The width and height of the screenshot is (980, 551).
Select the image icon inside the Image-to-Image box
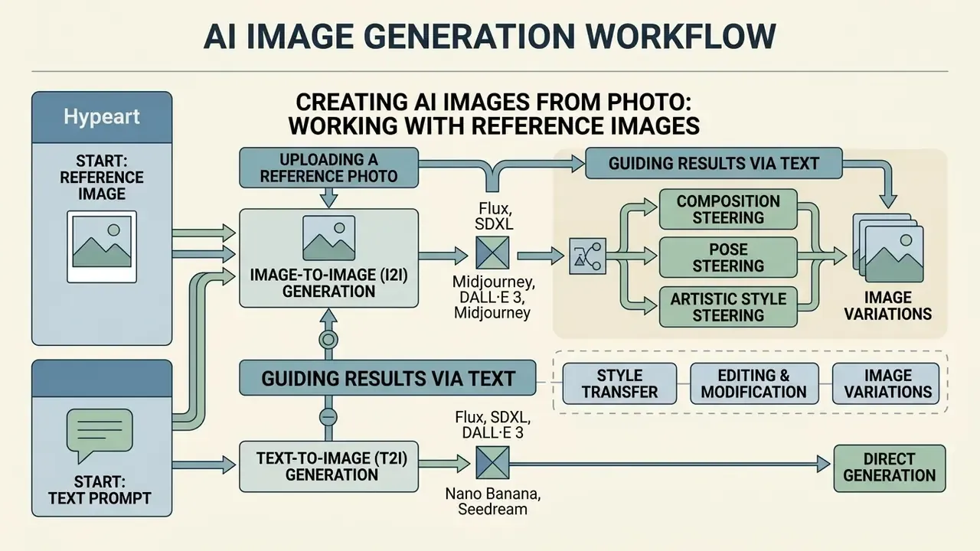[328, 238]
